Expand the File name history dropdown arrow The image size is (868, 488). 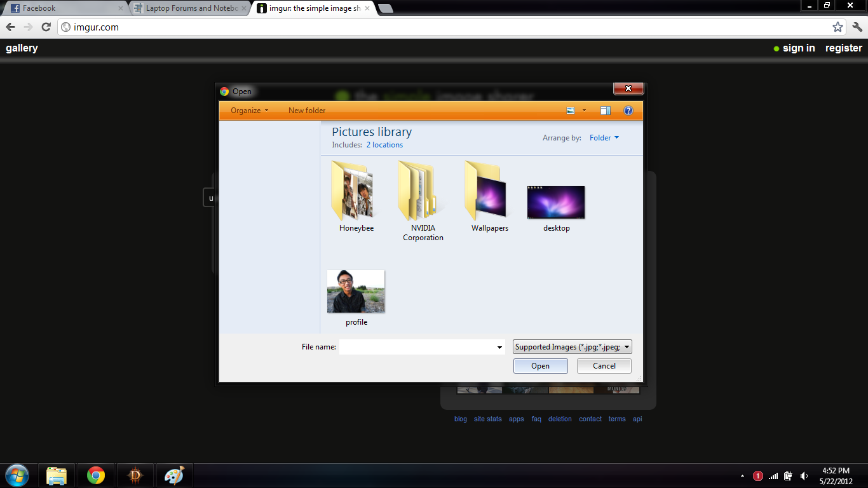click(x=500, y=347)
